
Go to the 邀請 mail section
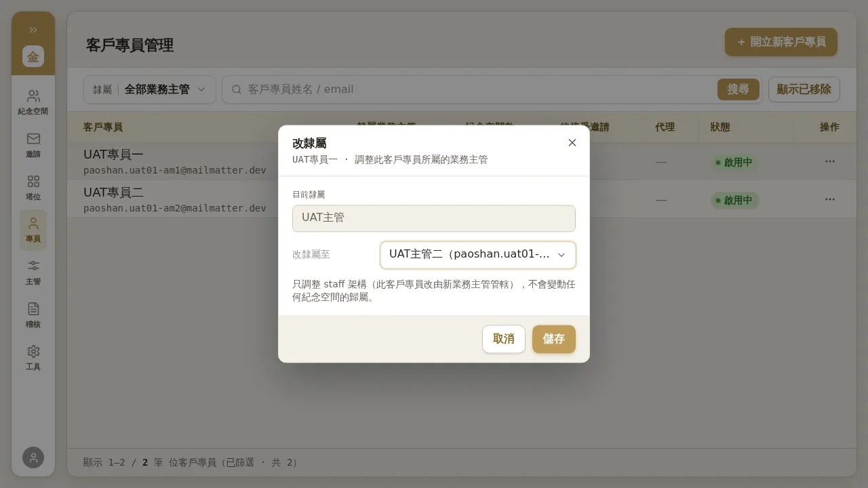click(x=33, y=145)
